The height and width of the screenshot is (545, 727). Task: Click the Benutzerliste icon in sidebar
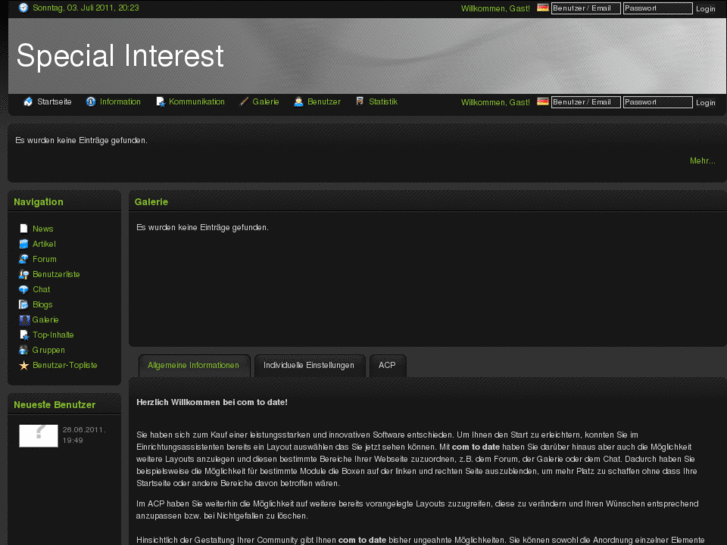24,274
